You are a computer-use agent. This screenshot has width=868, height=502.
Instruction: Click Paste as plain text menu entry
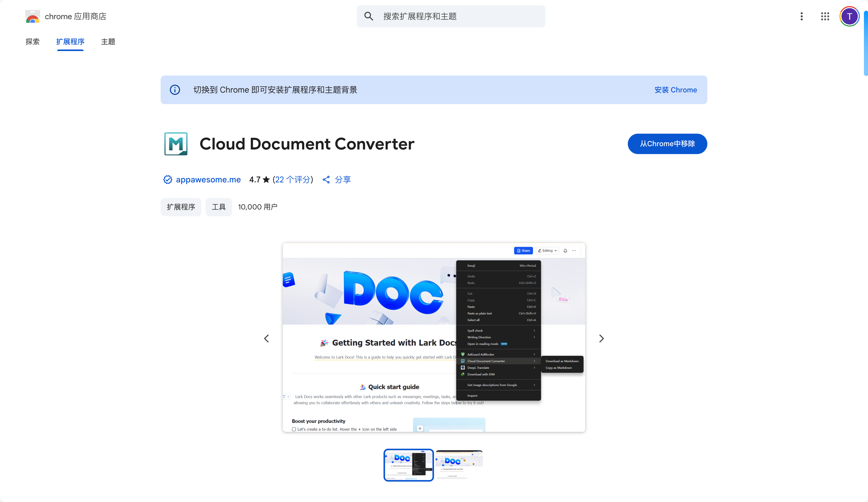pos(499,313)
